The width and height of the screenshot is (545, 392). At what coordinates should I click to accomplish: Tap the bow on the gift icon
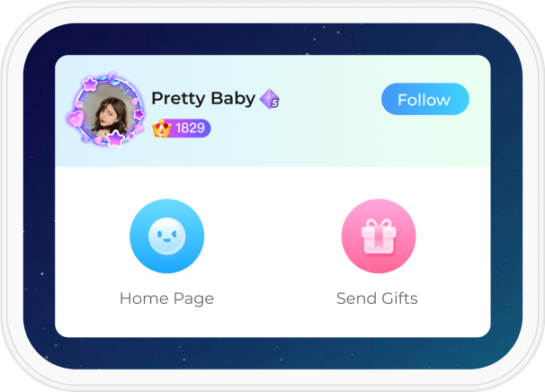point(379,224)
